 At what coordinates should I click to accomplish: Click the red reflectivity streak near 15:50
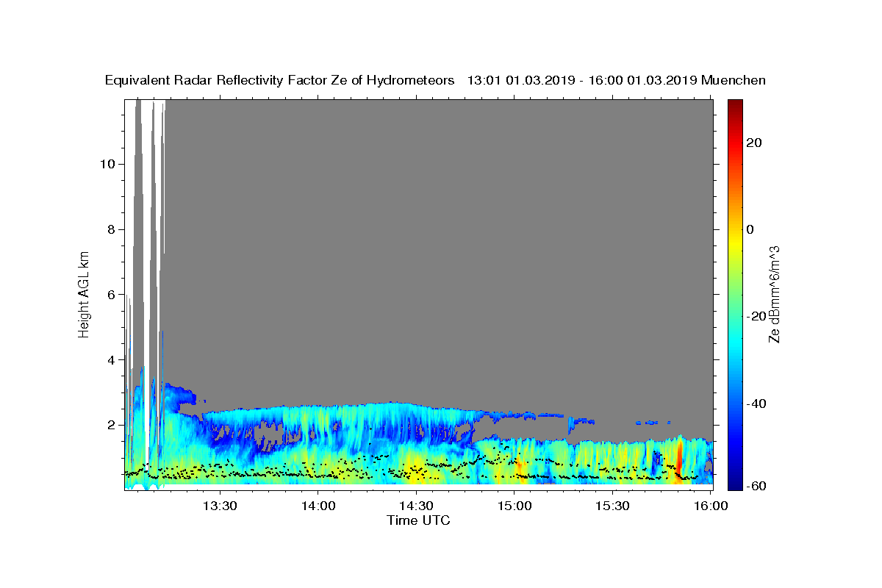click(677, 462)
